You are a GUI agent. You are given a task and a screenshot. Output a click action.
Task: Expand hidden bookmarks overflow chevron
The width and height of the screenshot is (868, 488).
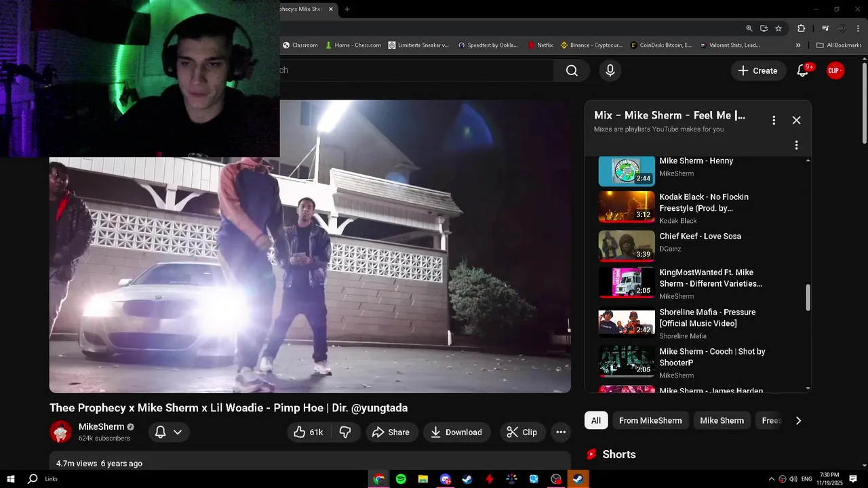click(798, 45)
